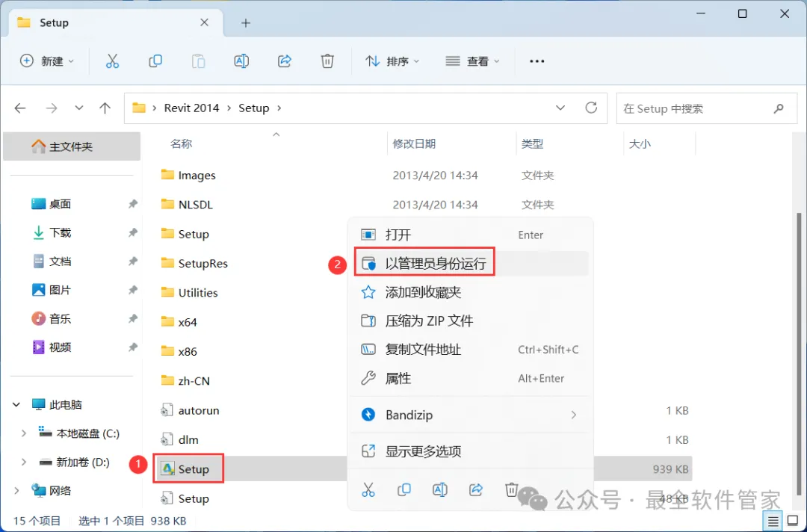Image resolution: width=807 pixels, height=532 pixels.
Task: Open the three-dot more options menu
Action: pyautogui.click(x=537, y=61)
